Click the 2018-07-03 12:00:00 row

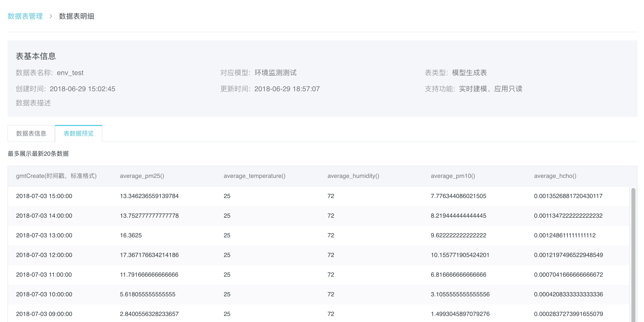pos(44,255)
